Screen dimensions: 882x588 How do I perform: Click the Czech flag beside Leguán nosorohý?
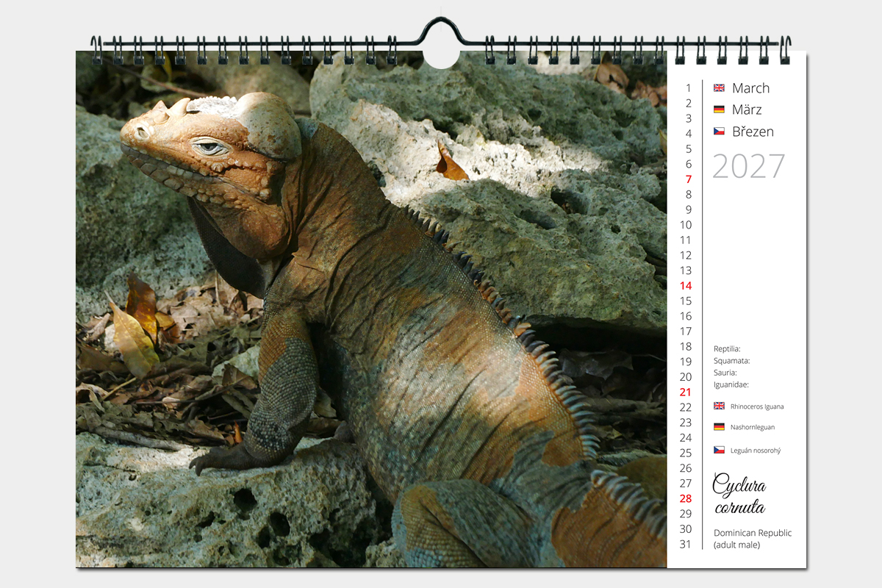pyautogui.click(x=719, y=451)
